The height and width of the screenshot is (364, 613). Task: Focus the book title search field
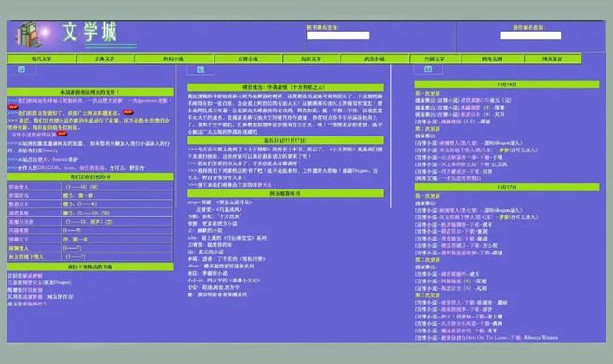coord(338,35)
